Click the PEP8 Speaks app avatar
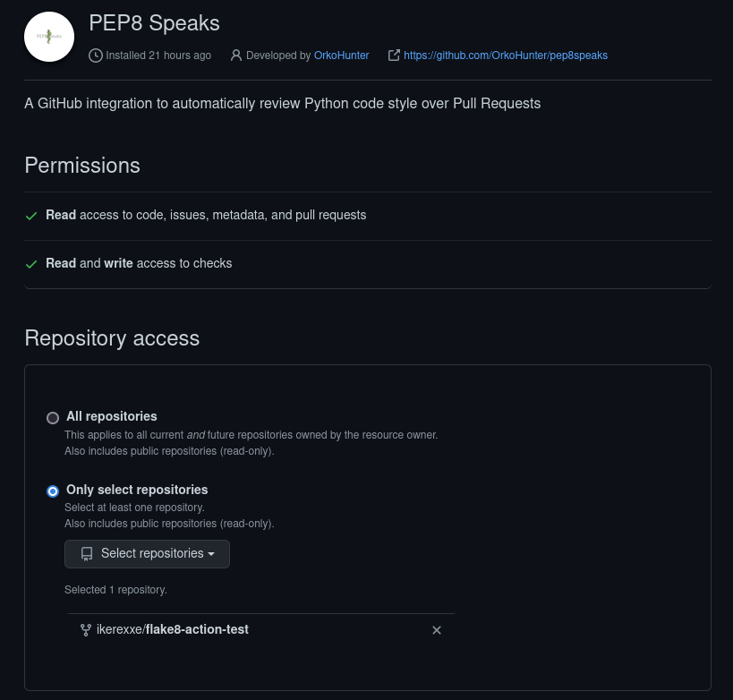 (49, 36)
